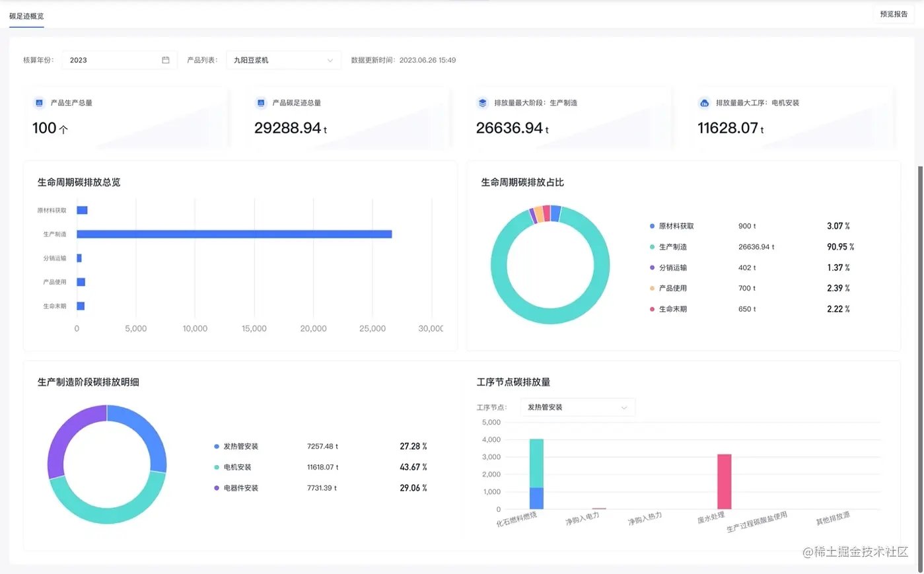Click the layers icon beside 排放量最大阶段

tap(483, 103)
